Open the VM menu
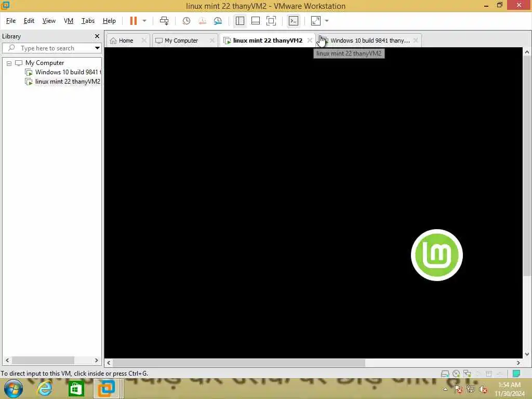Viewport: 532px width, 399px height. coord(69,21)
